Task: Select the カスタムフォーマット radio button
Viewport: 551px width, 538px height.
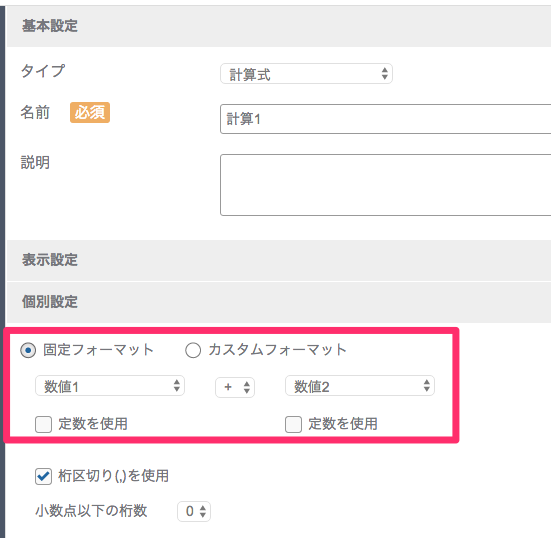Action: (x=193, y=350)
